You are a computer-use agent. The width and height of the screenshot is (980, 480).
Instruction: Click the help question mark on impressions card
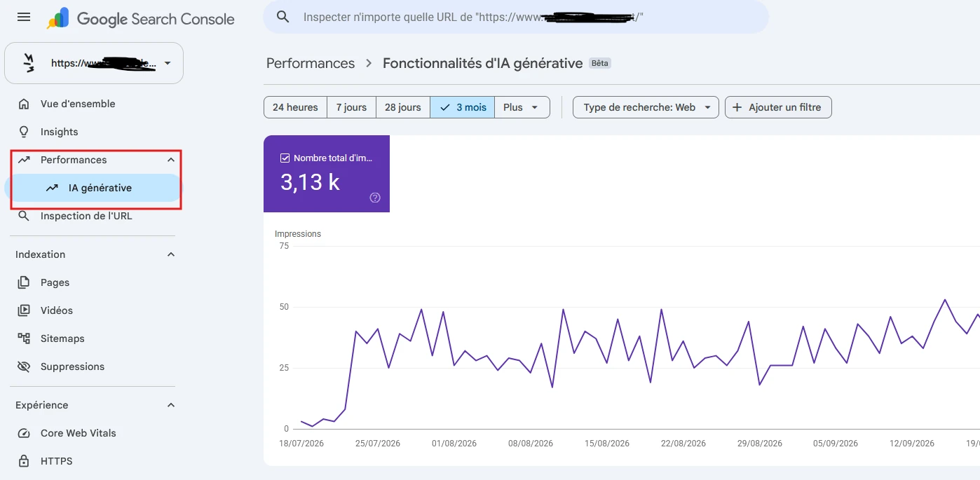point(375,198)
